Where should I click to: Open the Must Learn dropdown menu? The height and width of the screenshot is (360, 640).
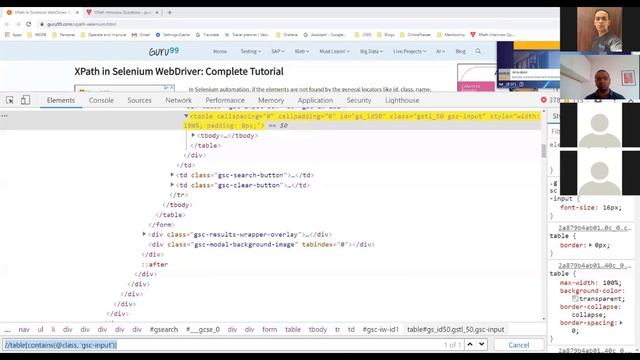pos(334,51)
